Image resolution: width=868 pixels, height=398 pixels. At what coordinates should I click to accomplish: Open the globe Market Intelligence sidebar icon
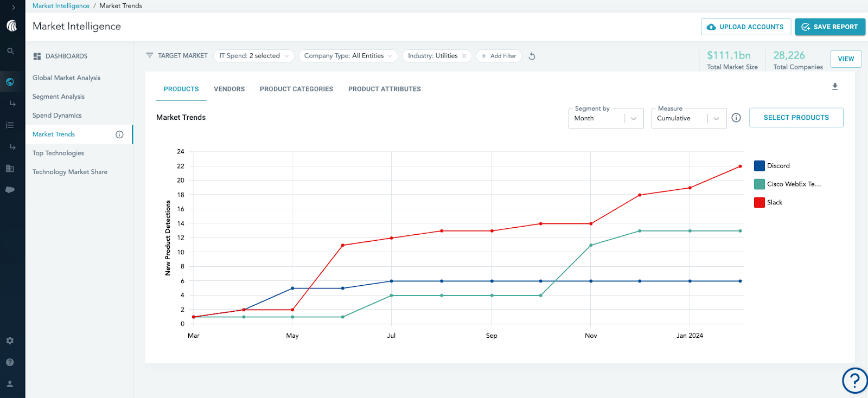(10, 82)
